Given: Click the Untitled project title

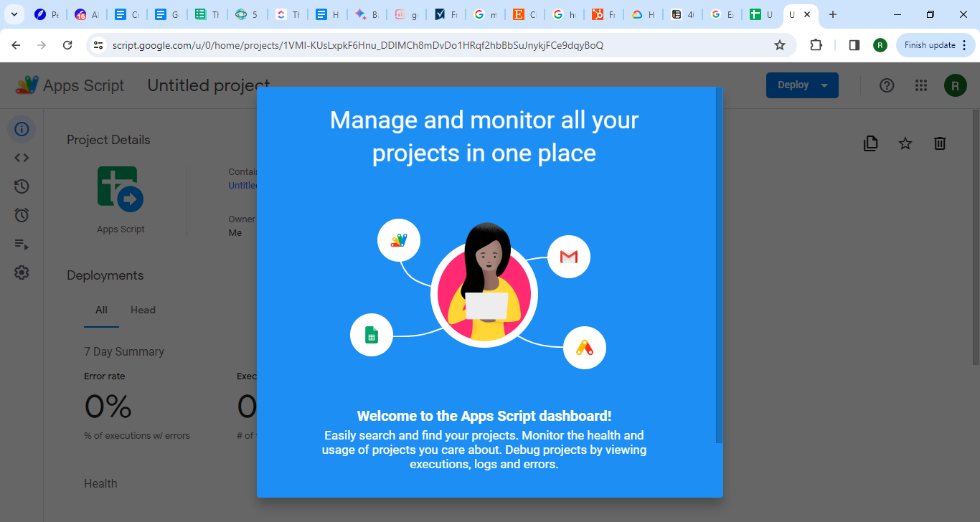Looking at the screenshot, I should [209, 85].
